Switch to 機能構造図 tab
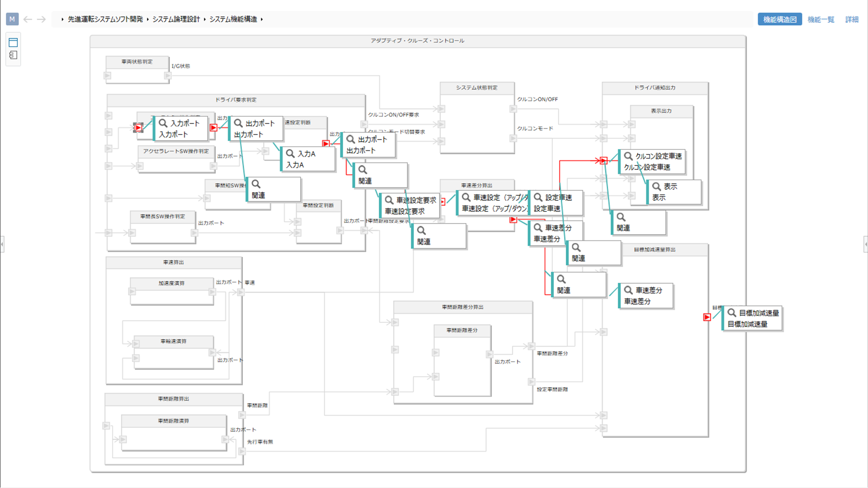868x488 pixels. coord(779,19)
